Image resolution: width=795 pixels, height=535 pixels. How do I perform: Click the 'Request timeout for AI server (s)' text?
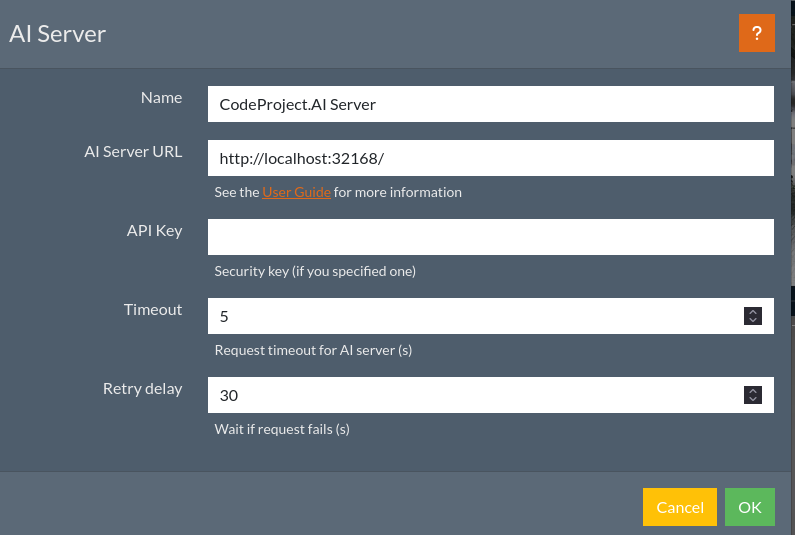click(313, 350)
